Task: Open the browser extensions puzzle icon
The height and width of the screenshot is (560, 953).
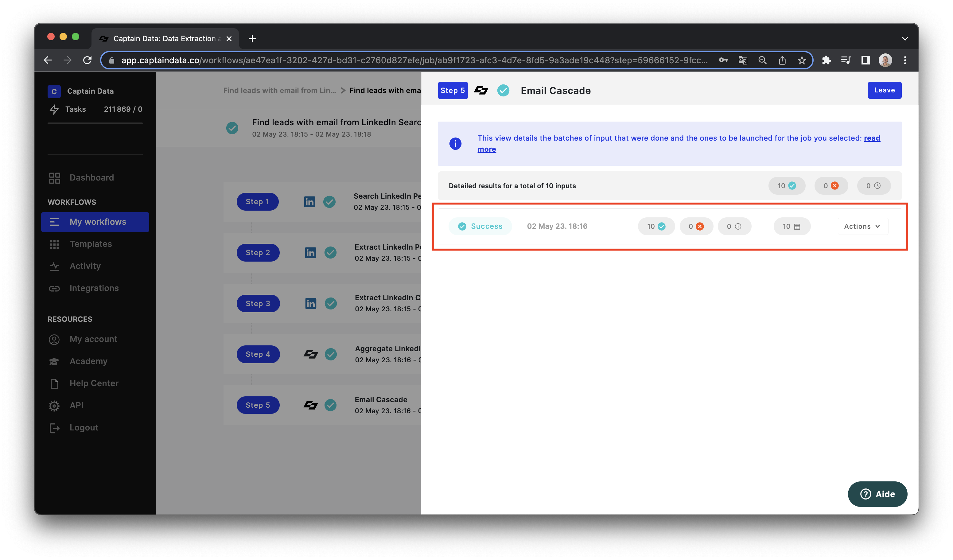Action: [x=826, y=60]
